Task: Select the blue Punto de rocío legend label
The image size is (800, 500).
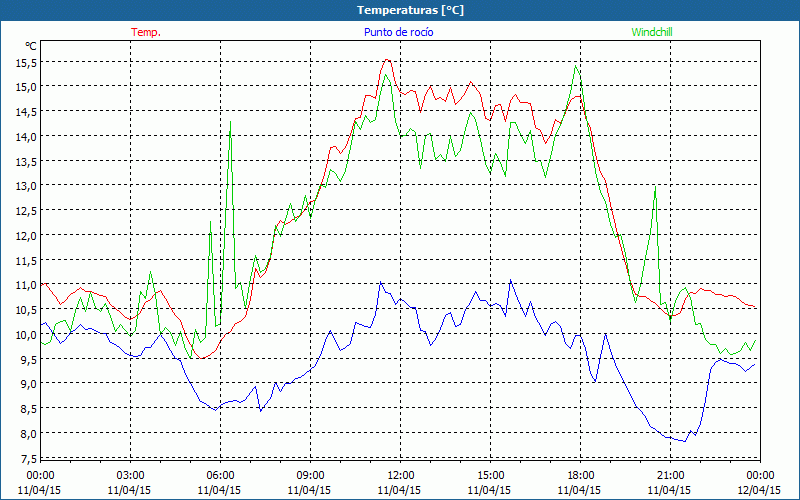Action: (x=398, y=32)
